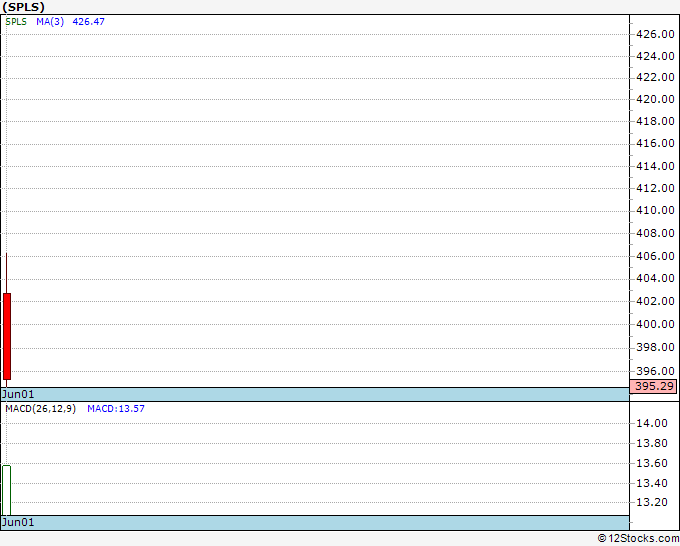Click the SPLS ticker legend label
This screenshot has height=546, width=680.
coord(16,22)
